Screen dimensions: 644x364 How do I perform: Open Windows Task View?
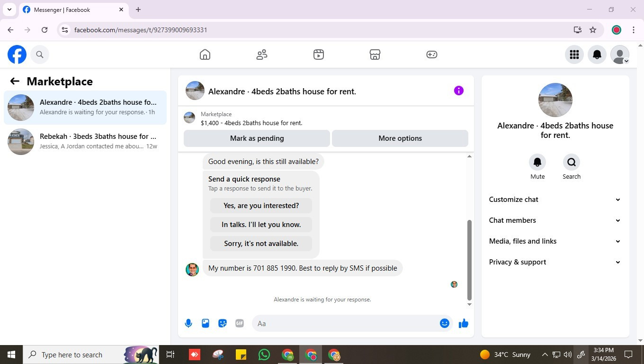170,355
